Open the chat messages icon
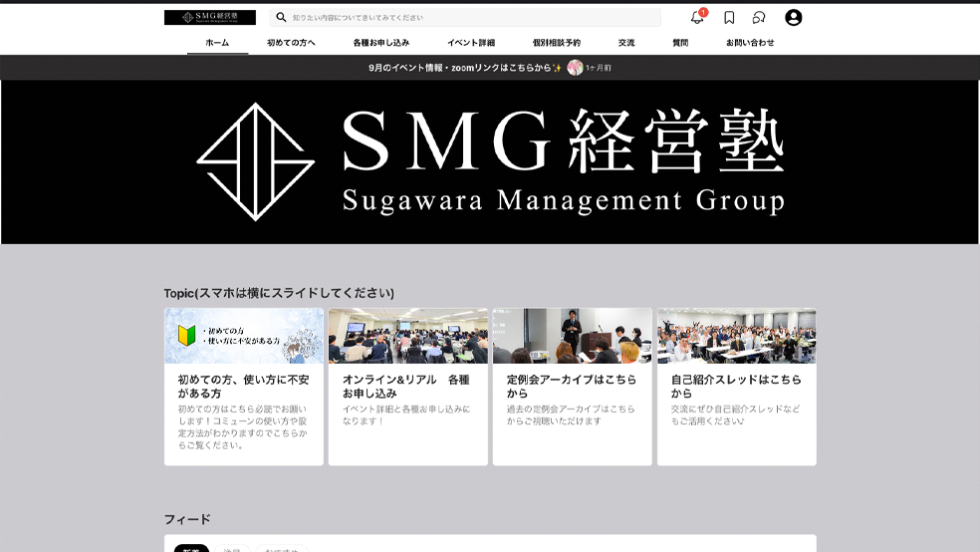The width and height of the screenshot is (980, 552). point(759,18)
